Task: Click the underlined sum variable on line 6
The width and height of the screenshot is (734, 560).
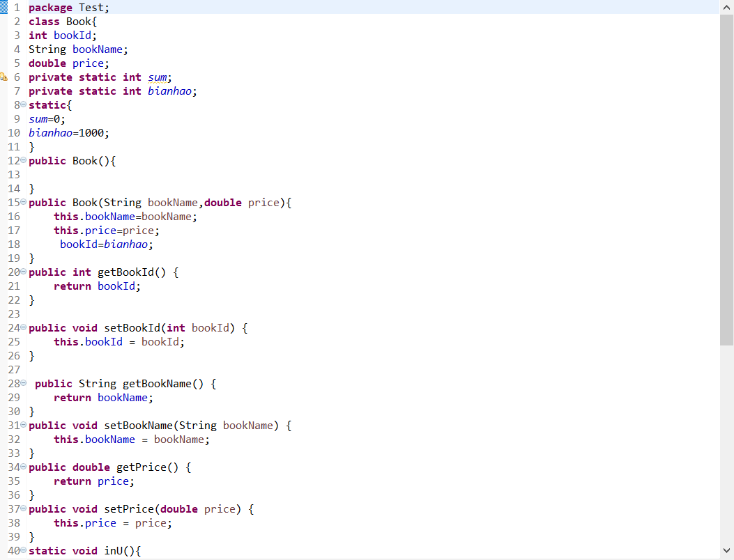Action: click(158, 77)
